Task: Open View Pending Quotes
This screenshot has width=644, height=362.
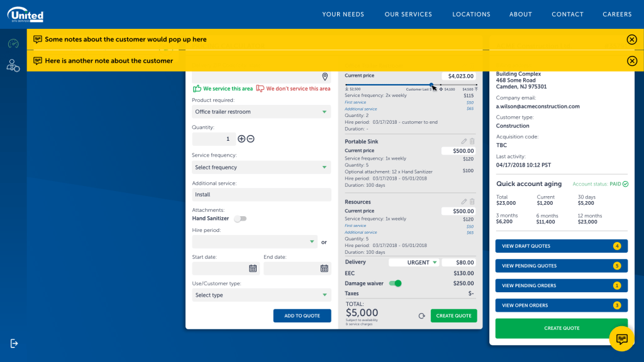Action: pos(561,266)
